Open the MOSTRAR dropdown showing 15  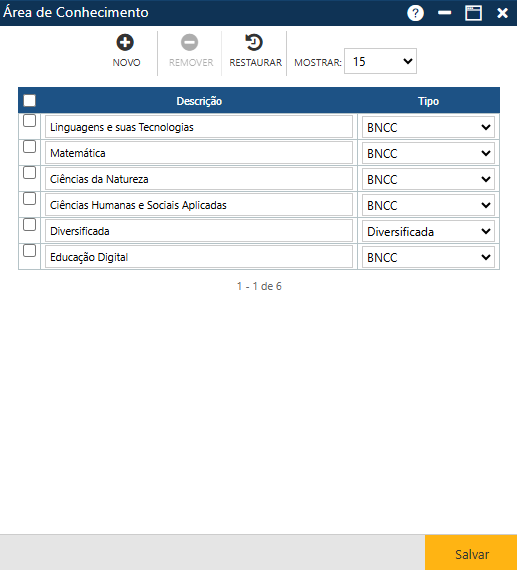[x=380, y=61]
